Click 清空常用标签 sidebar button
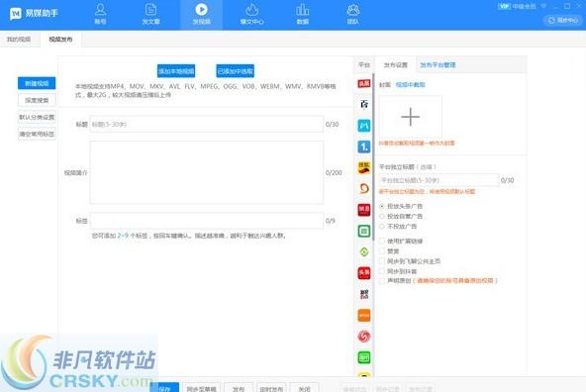Viewport: 586px width, 392px height. [x=37, y=134]
